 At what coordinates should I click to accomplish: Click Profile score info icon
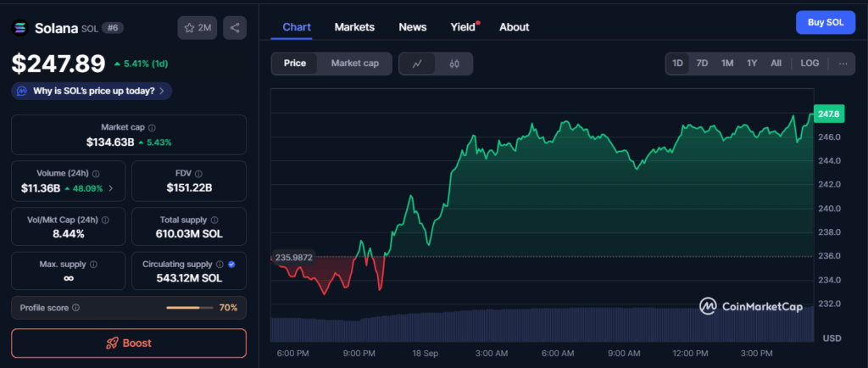coord(76,308)
